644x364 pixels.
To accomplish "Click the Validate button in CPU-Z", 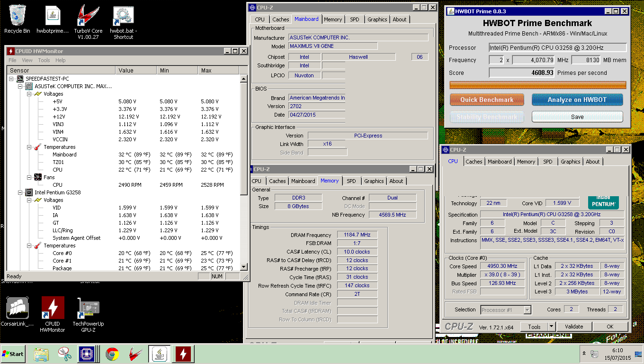I will pyautogui.click(x=573, y=327).
